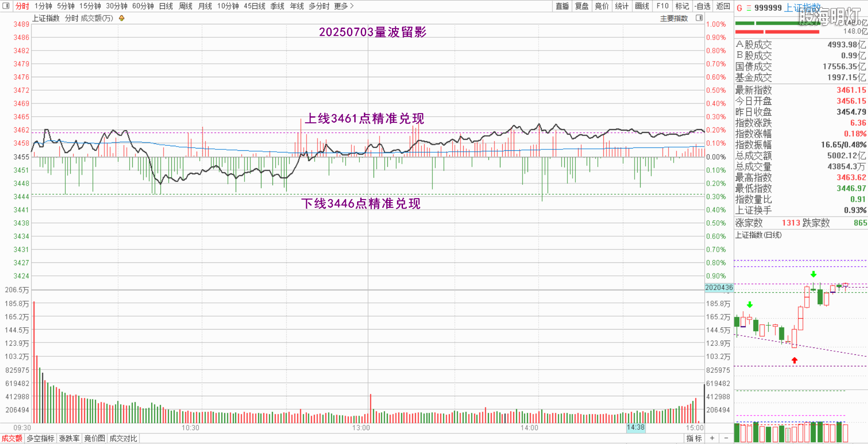This screenshot has width=868, height=444.
Task: Click the 最低指数 value 3446.97
Action: click(851, 188)
